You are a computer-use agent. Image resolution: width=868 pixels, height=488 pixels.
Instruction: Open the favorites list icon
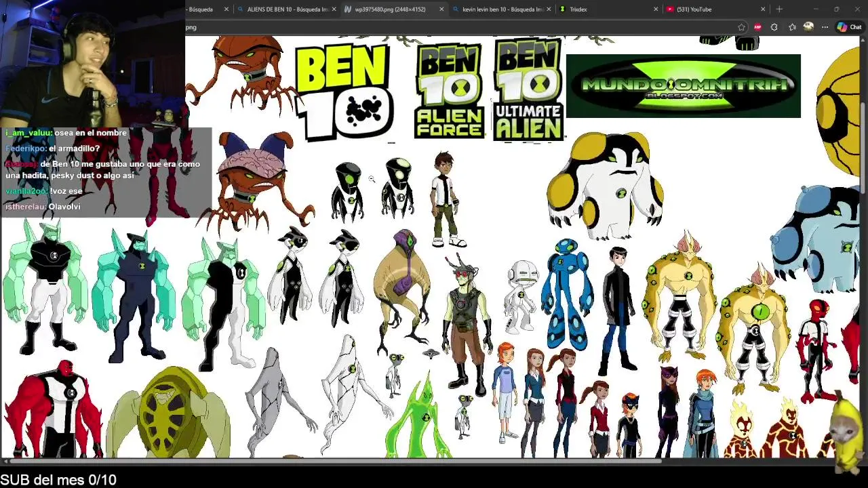792,27
